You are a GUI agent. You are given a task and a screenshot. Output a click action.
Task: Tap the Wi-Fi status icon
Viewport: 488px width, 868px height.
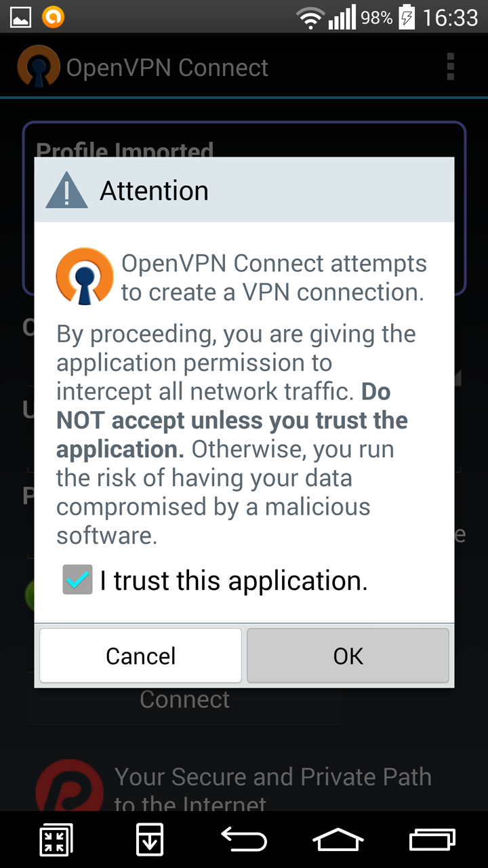[x=310, y=18]
